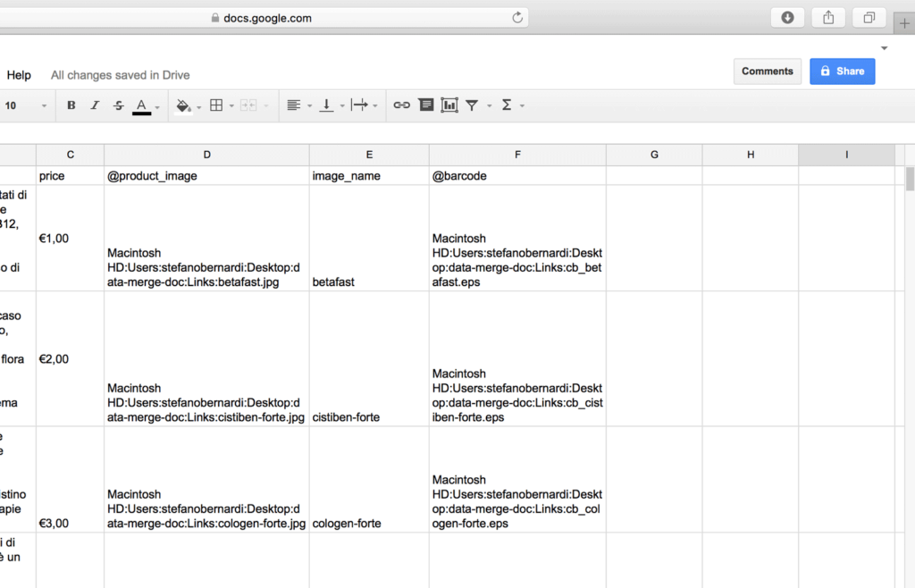The height and width of the screenshot is (588, 915).
Task: Select column F header
Action: click(x=517, y=155)
